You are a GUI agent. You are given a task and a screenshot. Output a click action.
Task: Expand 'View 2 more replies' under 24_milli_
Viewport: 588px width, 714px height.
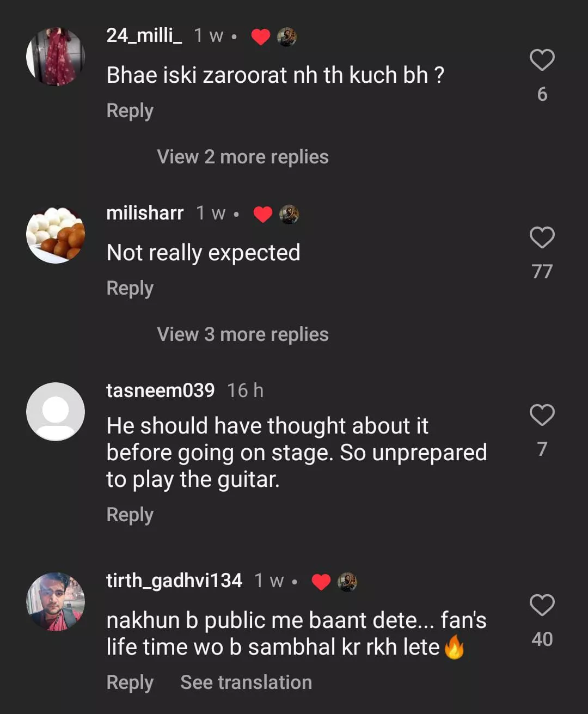pos(243,157)
